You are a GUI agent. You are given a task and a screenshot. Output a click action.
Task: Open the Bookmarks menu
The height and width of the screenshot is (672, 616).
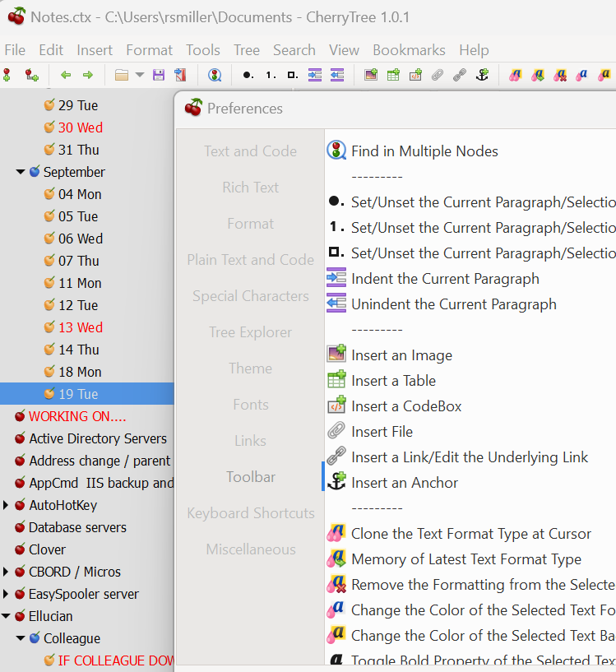click(409, 50)
